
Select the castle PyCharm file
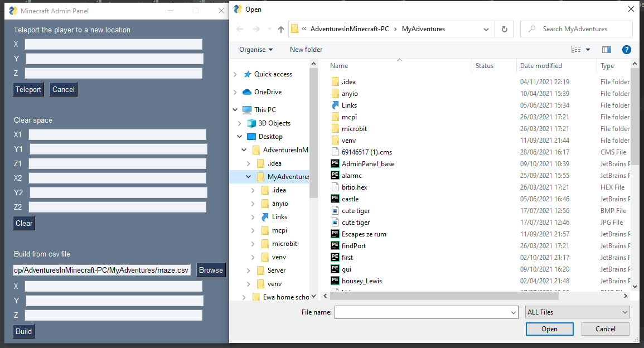pyautogui.click(x=350, y=199)
